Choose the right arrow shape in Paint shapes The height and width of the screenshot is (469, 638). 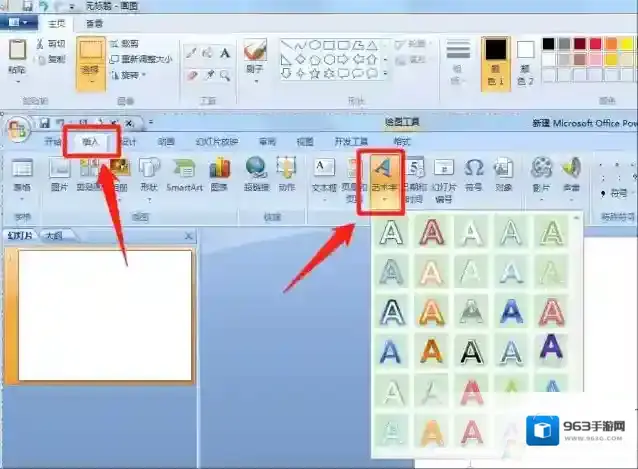tap(343, 59)
